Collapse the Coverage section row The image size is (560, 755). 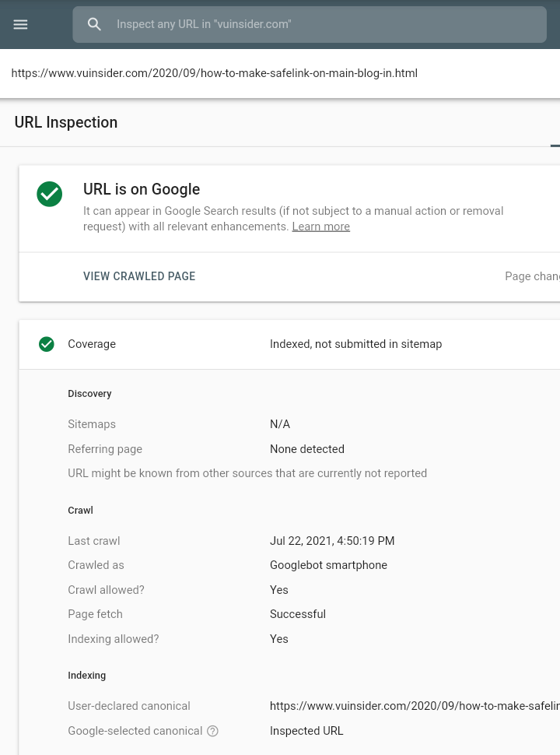(289, 344)
